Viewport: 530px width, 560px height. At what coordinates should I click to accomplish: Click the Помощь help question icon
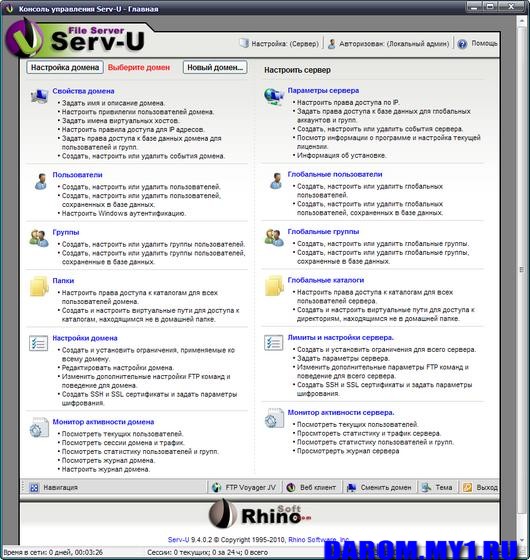pos(462,44)
